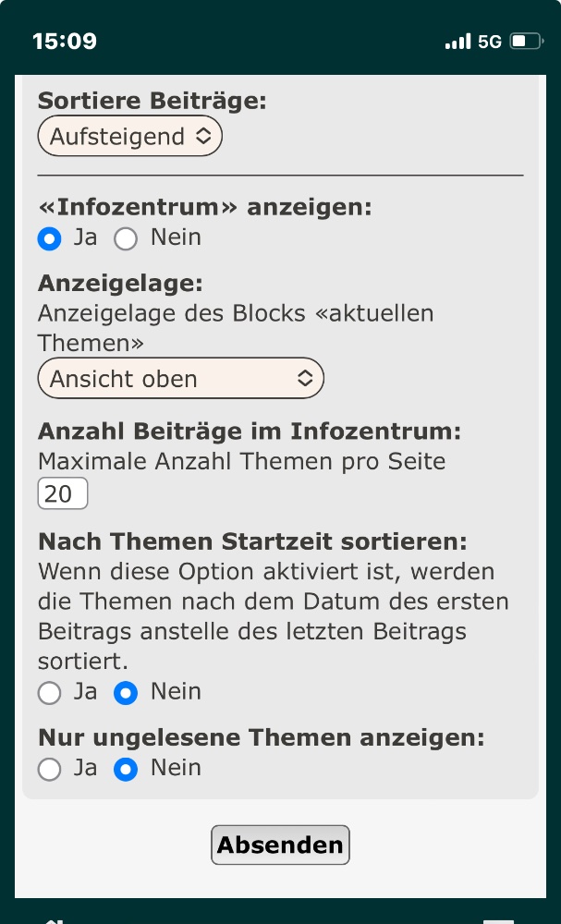The height and width of the screenshot is (924, 561).
Task: Tap the 15:09 clock in status bar
Action: 65,42
